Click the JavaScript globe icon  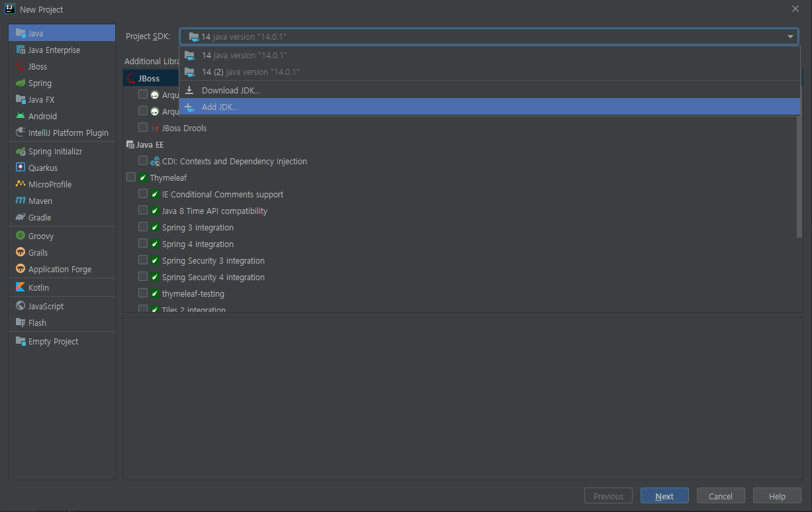point(21,306)
